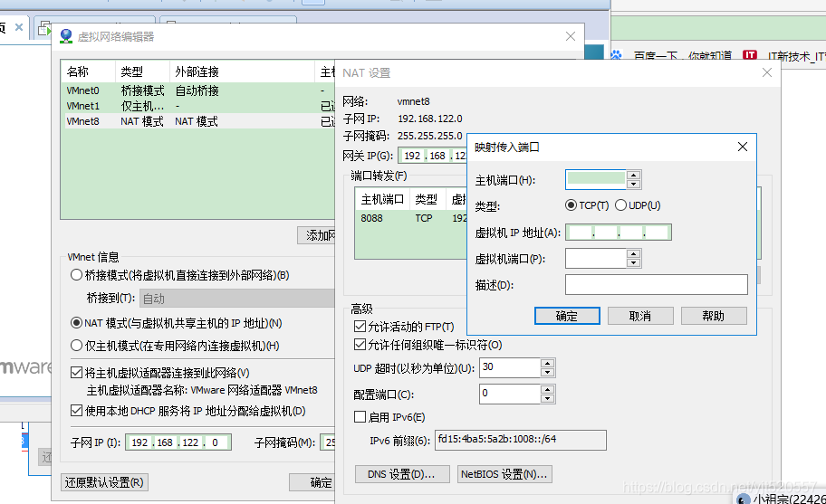
Task: Click the 网关 IP field in NAT settings
Action: coord(433,156)
